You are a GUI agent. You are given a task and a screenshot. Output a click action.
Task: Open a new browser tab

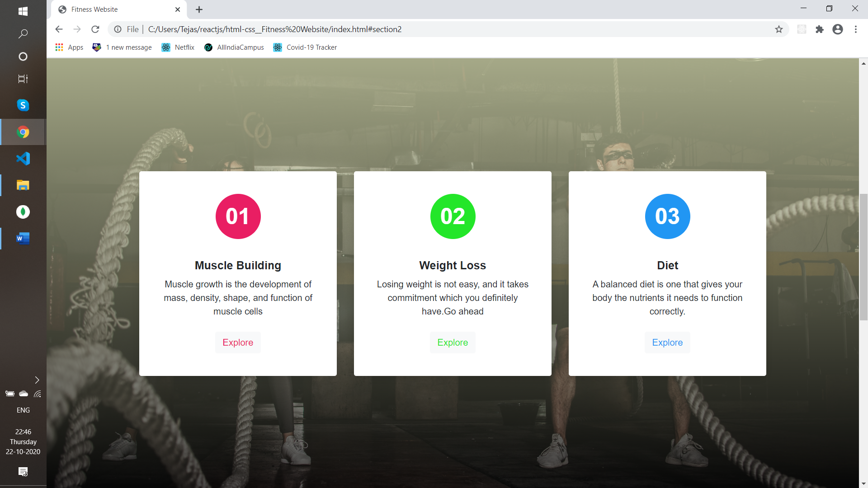pyautogui.click(x=199, y=9)
